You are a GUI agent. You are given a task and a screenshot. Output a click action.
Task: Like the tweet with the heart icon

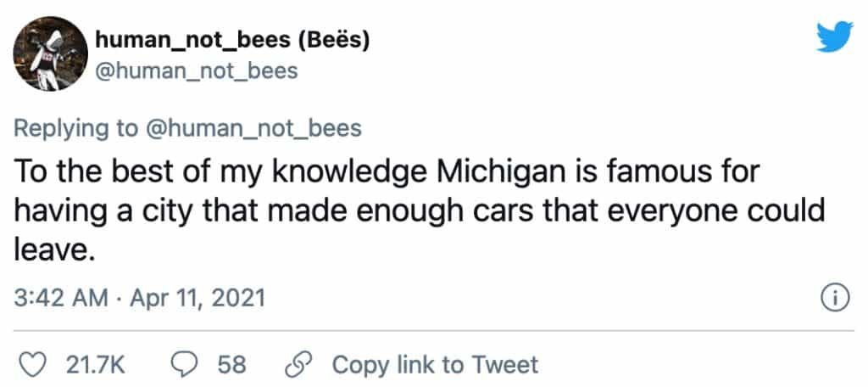click(31, 364)
